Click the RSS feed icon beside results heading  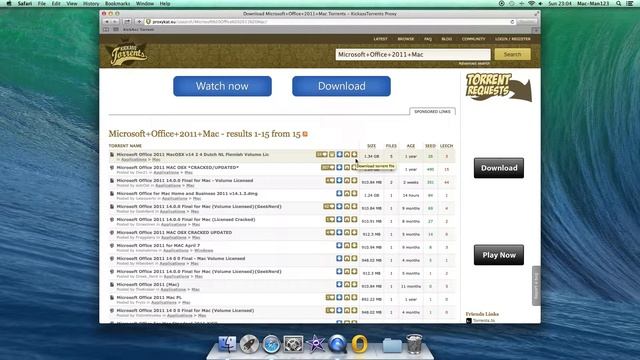(x=305, y=134)
